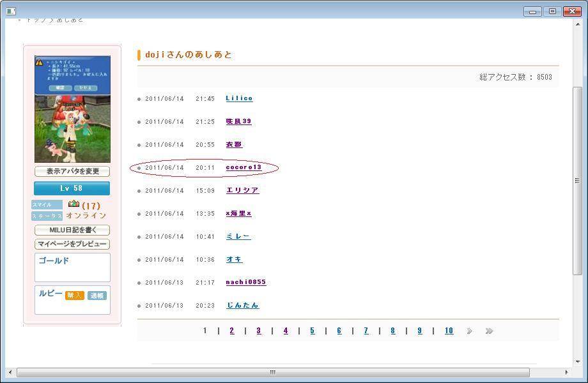Viewport: 588px width, 383px height.
Task: Open the ルビー passbook (通帳) button
Action: pyautogui.click(x=97, y=296)
